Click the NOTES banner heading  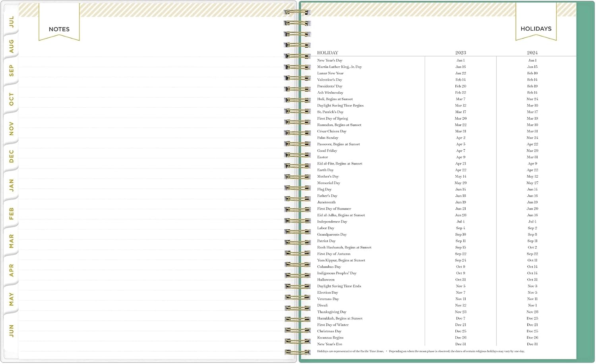point(59,29)
